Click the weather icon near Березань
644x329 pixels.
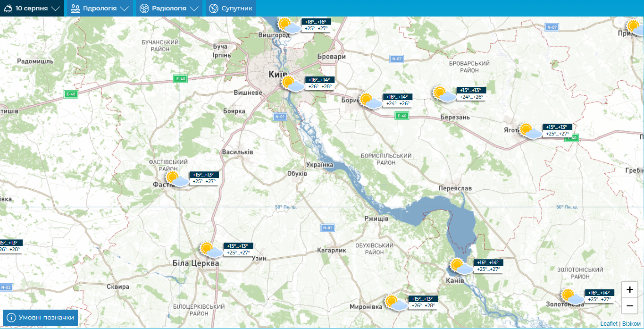coord(444,94)
